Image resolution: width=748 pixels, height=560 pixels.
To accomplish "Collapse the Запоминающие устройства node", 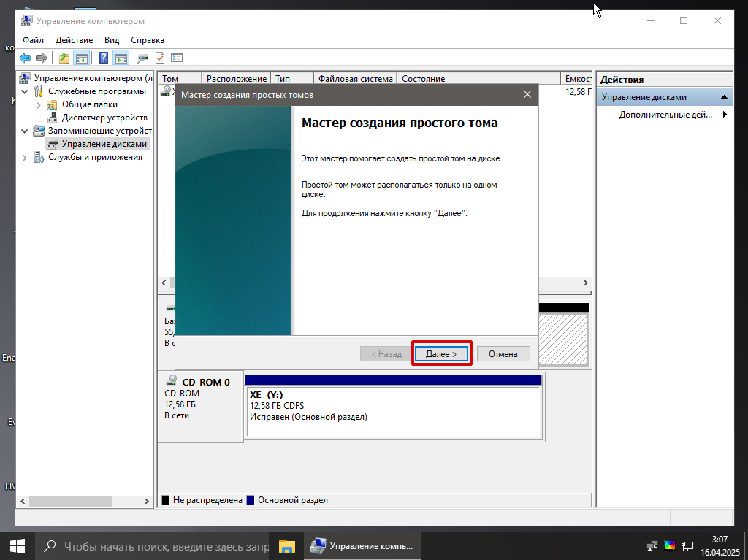I will pos(25,131).
